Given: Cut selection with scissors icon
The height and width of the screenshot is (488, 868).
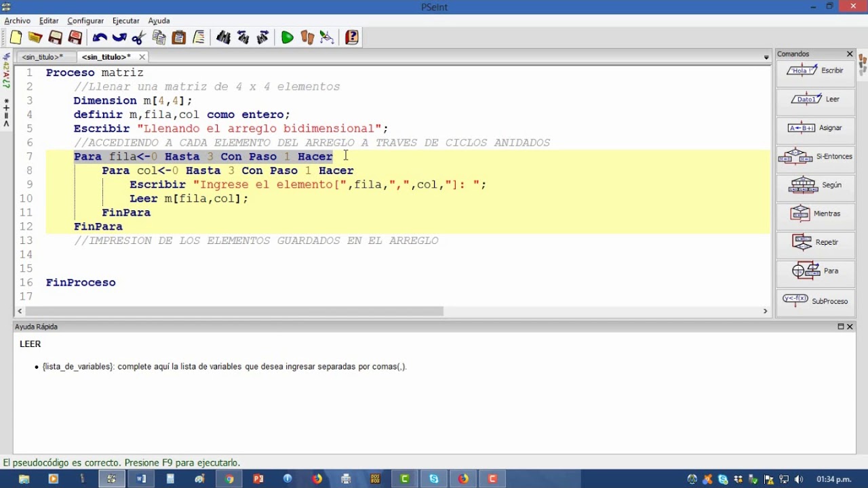Looking at the screenshot, I should (x=139, y=38).
